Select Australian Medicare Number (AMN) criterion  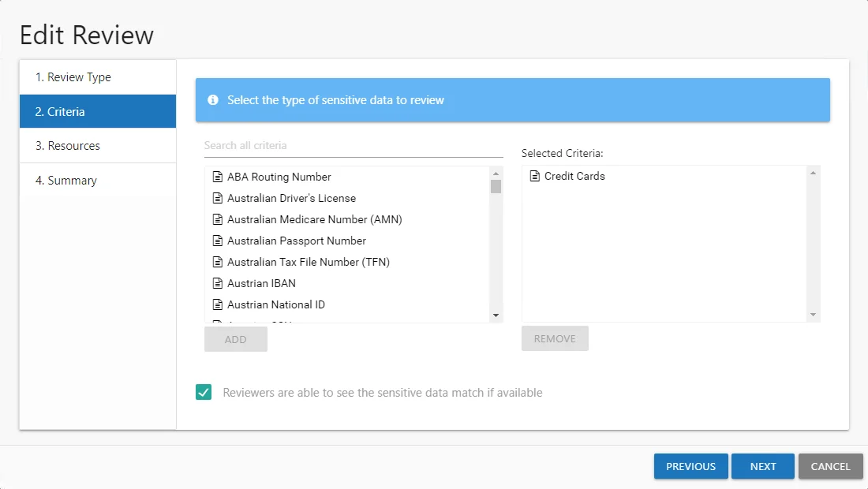point(347,219)
